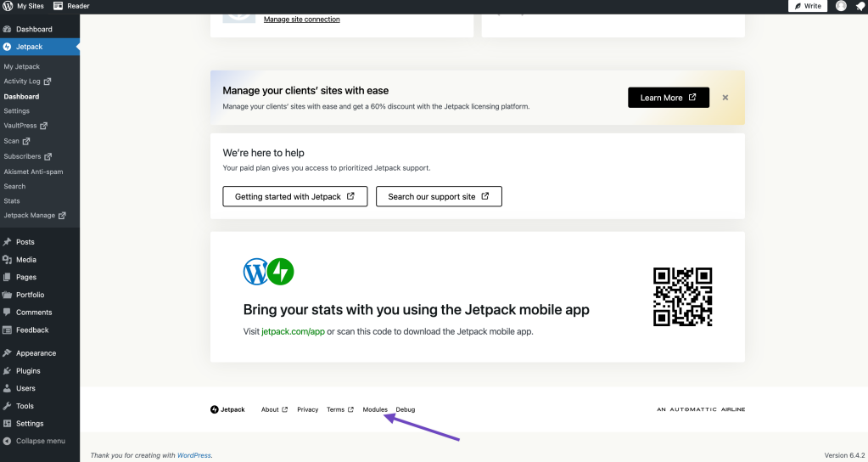Click the Write button
Screen dimensions: 868x462
tap(808, 6)
